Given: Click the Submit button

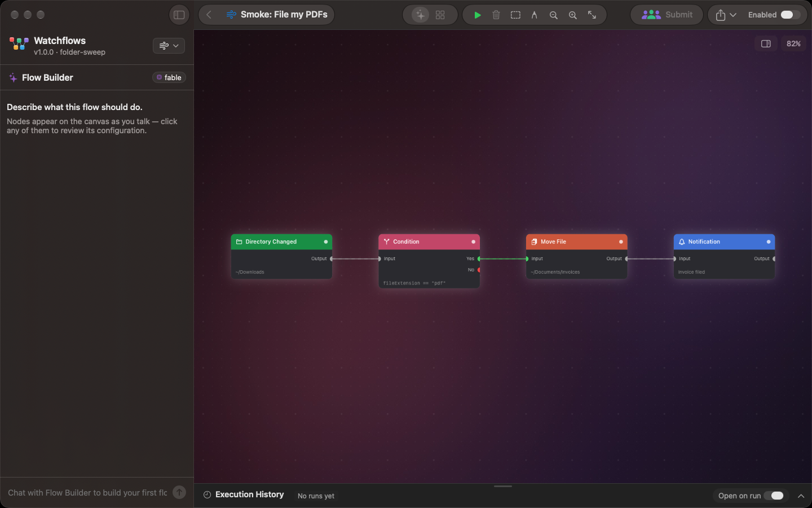Looking at the screenshot, I should click(667, 15).
